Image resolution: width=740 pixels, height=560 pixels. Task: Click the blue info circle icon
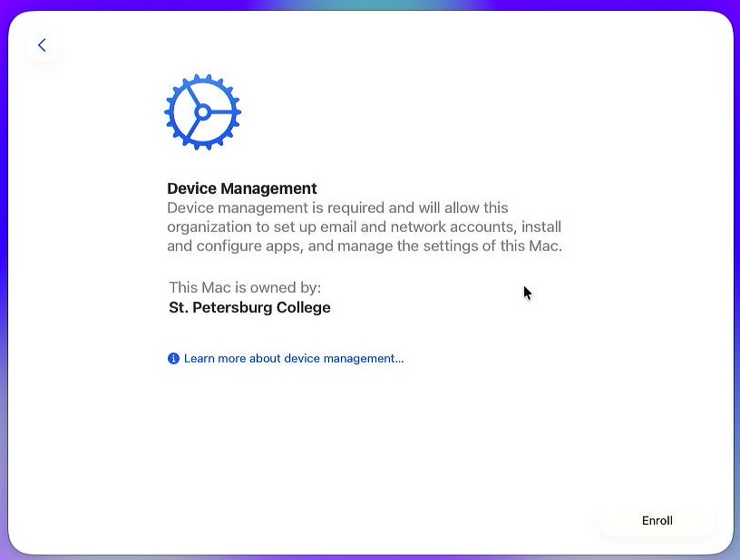(x=173, y=359)
